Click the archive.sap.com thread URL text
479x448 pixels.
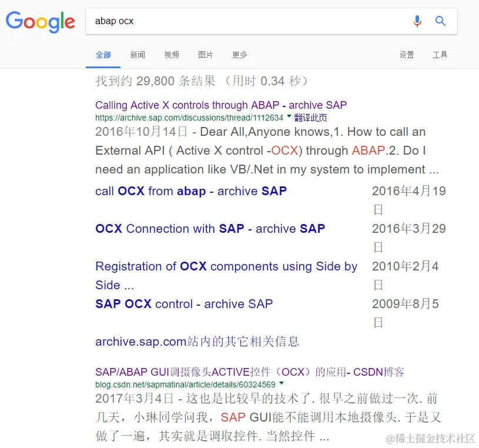coord(189,118)
